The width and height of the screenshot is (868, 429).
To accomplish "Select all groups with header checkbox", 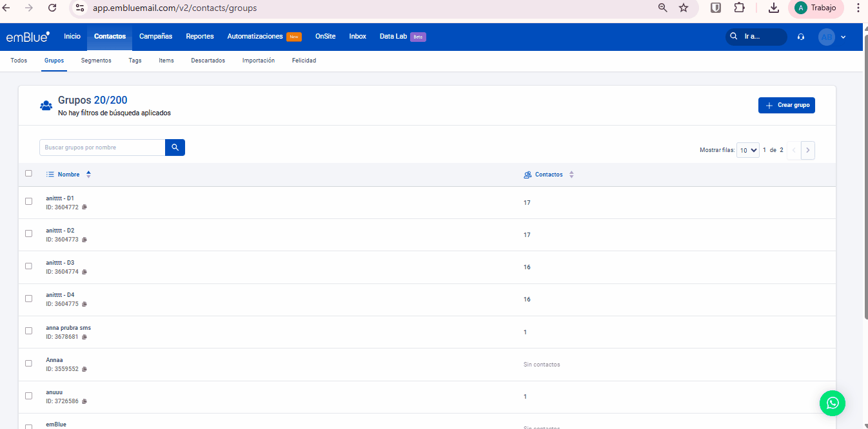I will tap(28, 173).
